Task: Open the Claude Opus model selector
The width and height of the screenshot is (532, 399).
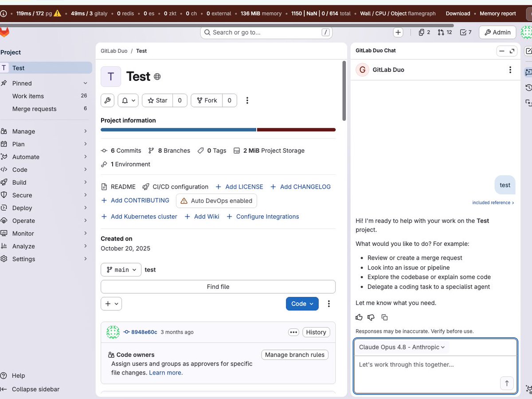Action: point(402,347)
